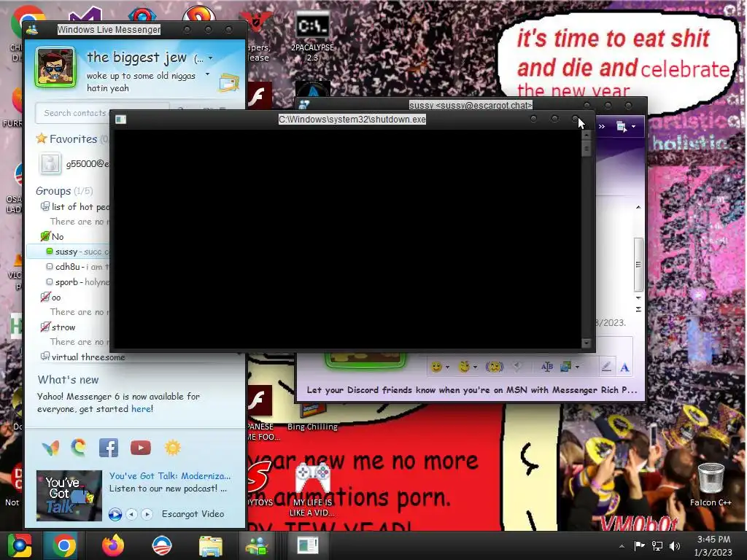This screenshot has width=747, height=560.
Task: Open the You've Got Talk: Moderniza... link
Action: tap(169, 475)
